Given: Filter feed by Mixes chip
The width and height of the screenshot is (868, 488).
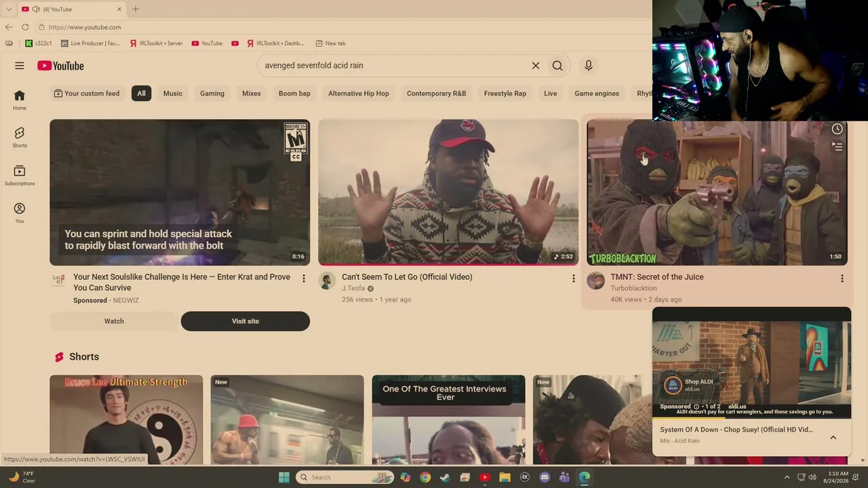Looking at the screenshot, I should 252,94.
